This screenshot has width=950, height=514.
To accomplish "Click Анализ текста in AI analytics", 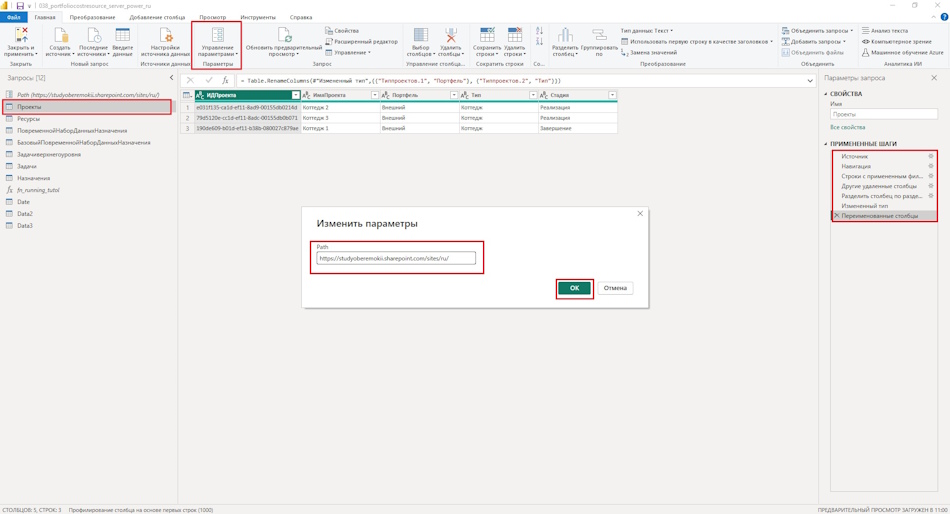I will click(885, 30).
